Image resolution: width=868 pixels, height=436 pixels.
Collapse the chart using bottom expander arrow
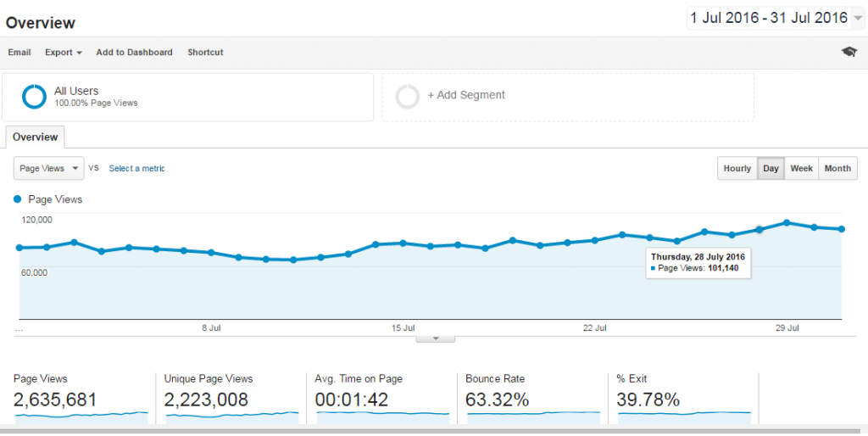click(x=436, y=338)
